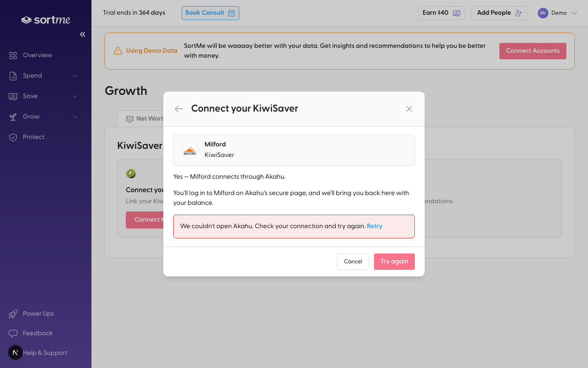Collapse the sidebar with double-chevron icon
588x368 pixels.
point(82,34)
